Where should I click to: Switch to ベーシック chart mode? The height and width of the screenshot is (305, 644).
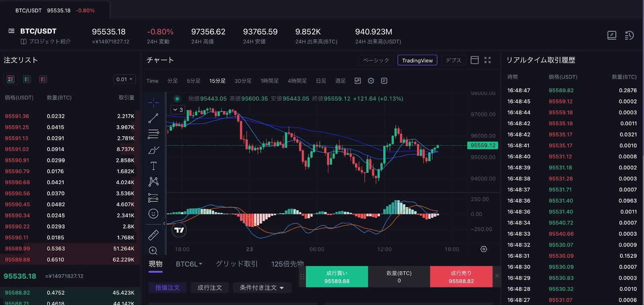(x=376, y=60)
